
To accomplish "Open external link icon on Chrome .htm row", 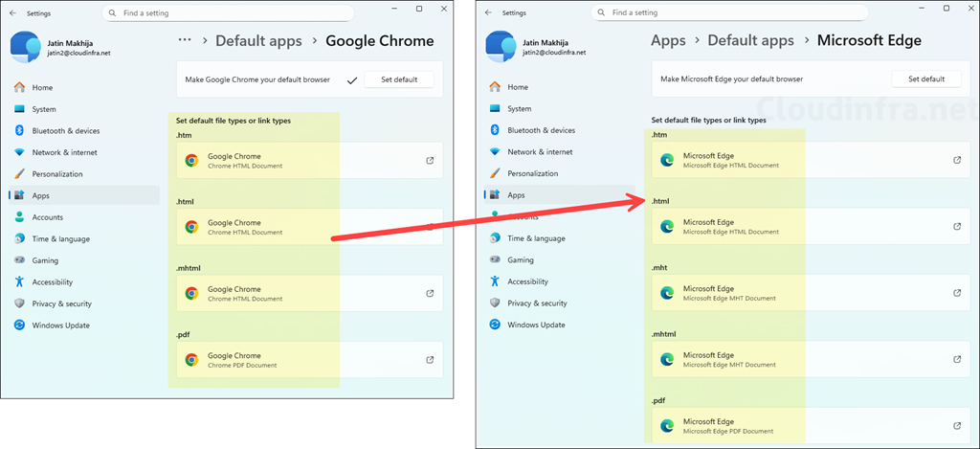I will [430, 161].
